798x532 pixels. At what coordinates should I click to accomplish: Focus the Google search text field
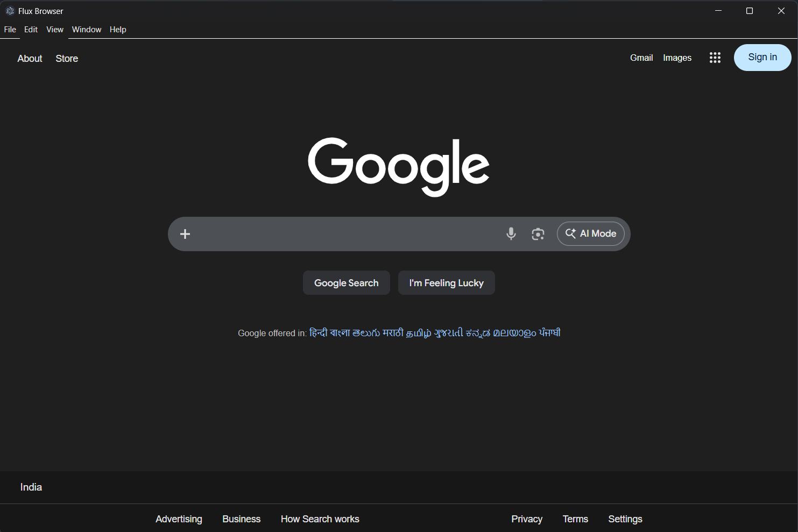click(344, 234)
